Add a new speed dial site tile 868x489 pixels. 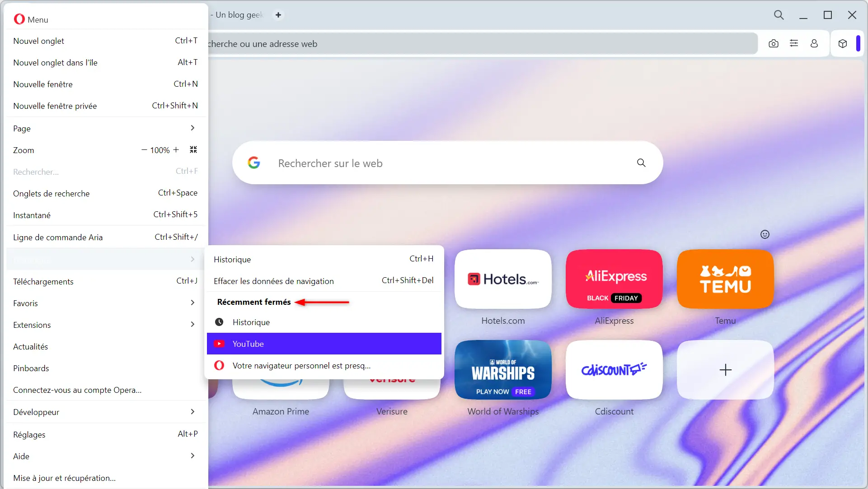[725, 370]
